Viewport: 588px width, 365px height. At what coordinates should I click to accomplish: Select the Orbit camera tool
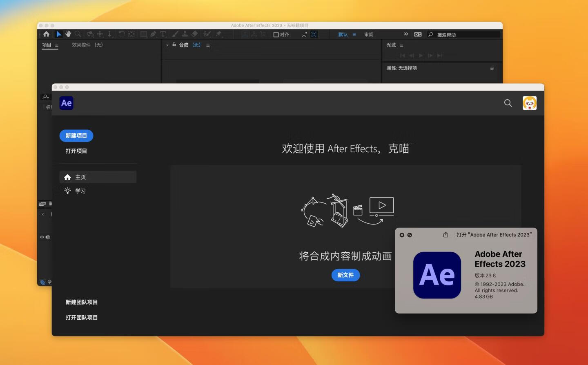[90, 34]
